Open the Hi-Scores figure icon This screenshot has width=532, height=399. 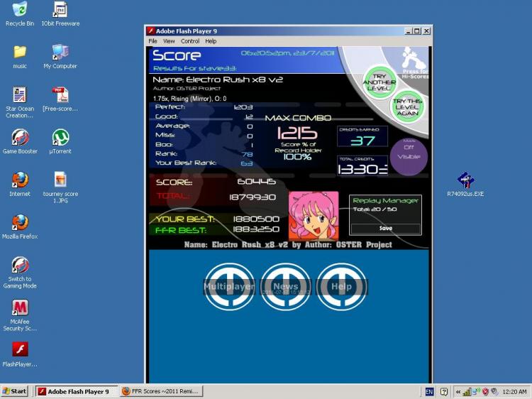point(415,60)
